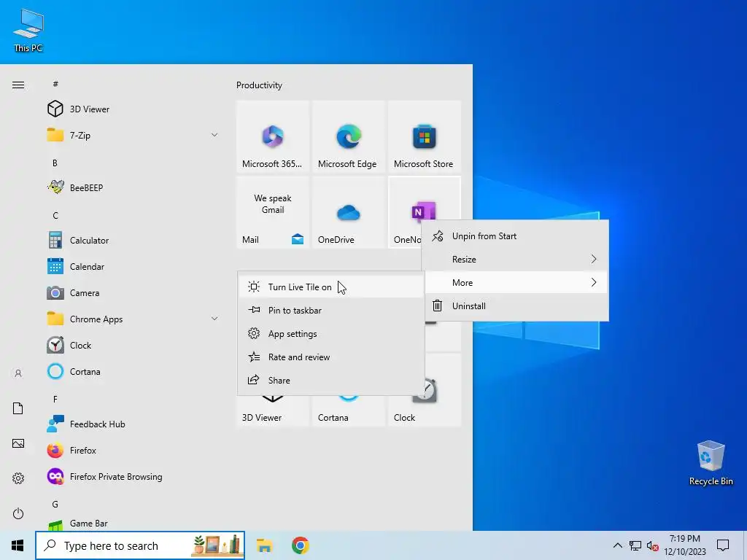The height and width of the screenshot is (560, 747).
Task: Expand the 7-Zip folder
Action: click(214, 135)
